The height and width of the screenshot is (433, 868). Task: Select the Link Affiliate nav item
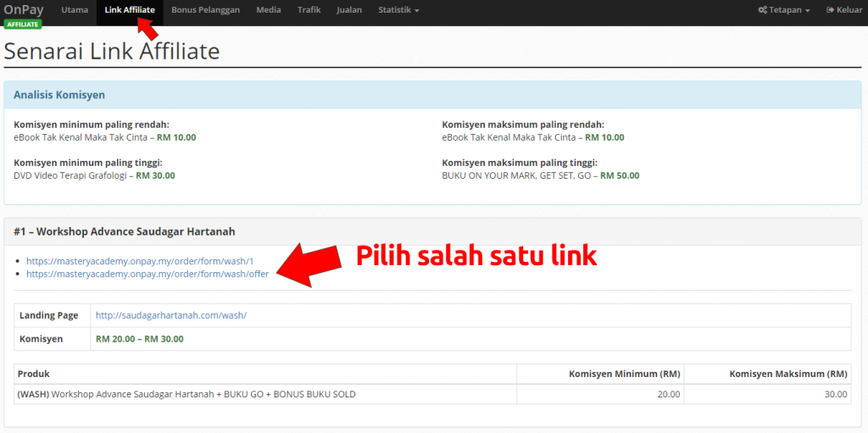[x=130, y=10]
